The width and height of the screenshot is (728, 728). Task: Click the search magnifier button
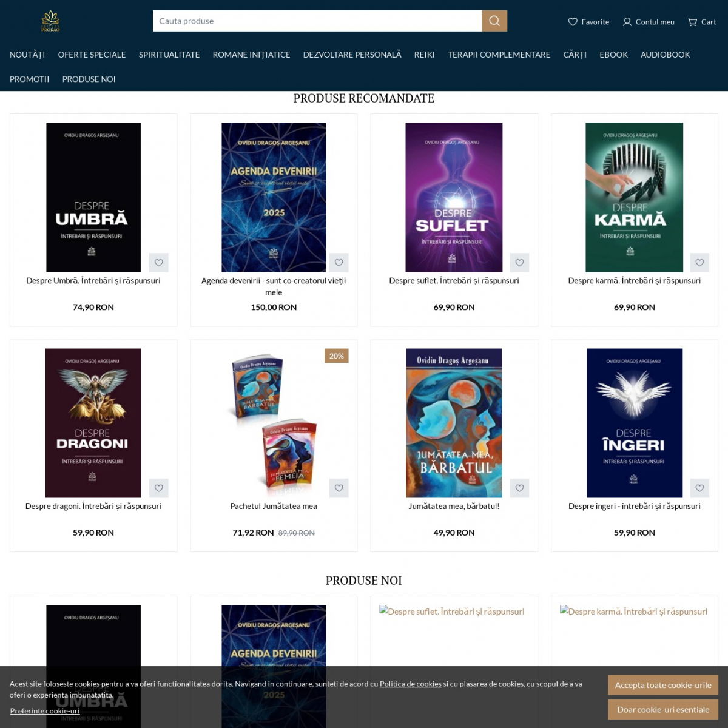pos(494,21)
